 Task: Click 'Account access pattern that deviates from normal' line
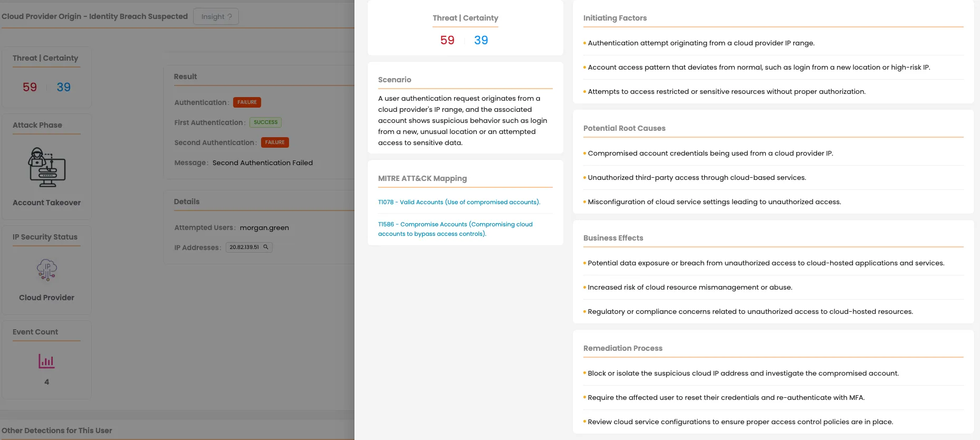[x=759, y=67]
